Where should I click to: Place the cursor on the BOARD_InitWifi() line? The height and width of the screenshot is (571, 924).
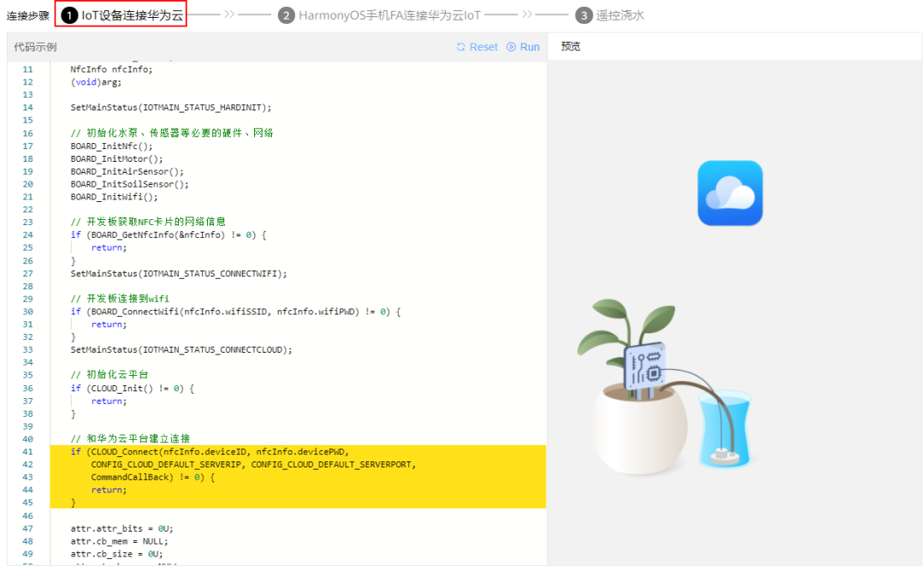click(115, 197)
